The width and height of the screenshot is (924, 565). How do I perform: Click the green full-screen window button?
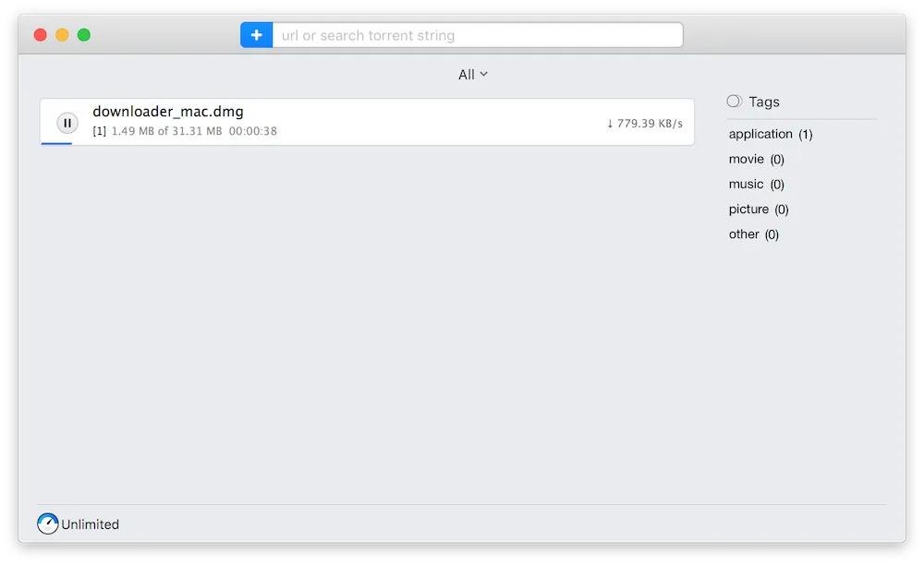[84, 35]
